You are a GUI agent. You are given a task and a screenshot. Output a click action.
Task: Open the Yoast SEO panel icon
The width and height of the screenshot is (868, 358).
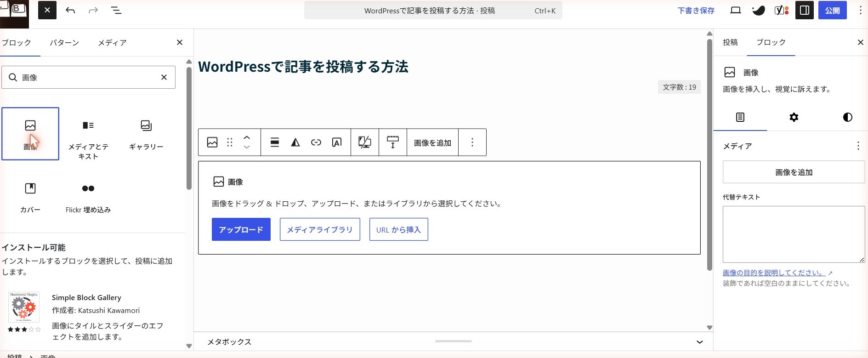(x=782, y=10)
